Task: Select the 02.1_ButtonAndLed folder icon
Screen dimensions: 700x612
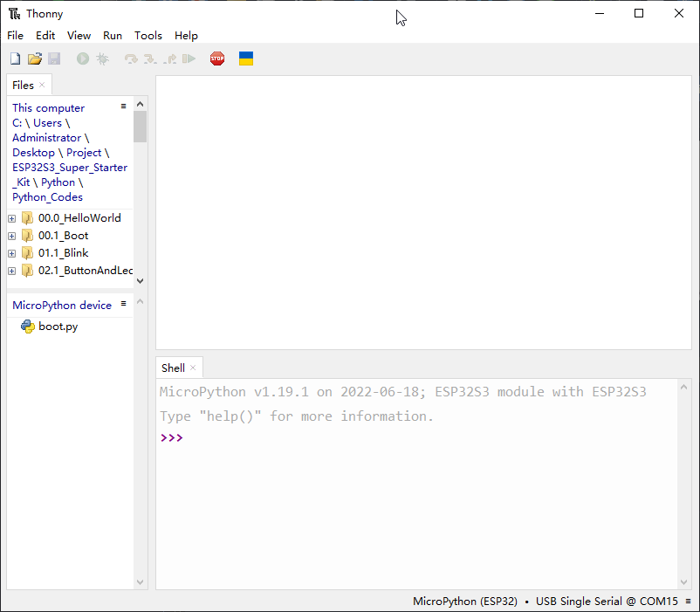Action: pyautogui.click(x=28, y=271)
